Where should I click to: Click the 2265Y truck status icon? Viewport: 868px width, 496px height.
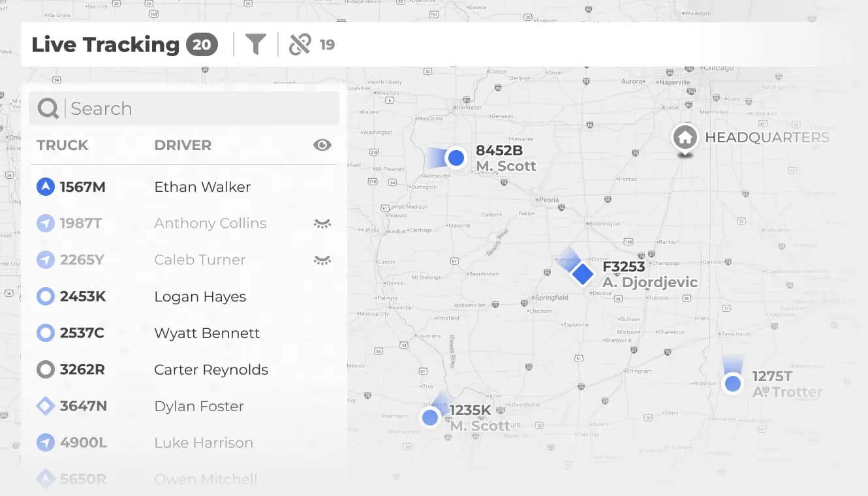click(45, 260)
